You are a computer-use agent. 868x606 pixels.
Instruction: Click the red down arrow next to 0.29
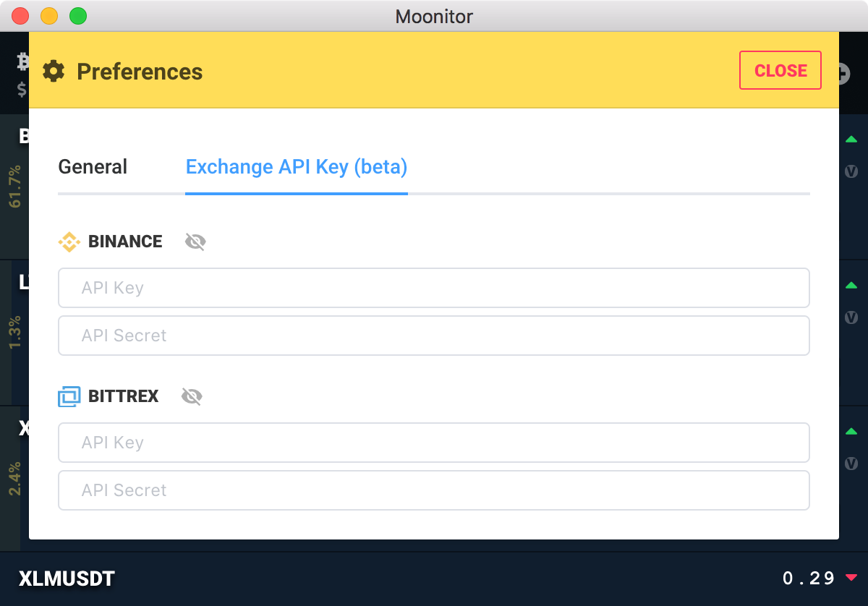pos(851,577)
